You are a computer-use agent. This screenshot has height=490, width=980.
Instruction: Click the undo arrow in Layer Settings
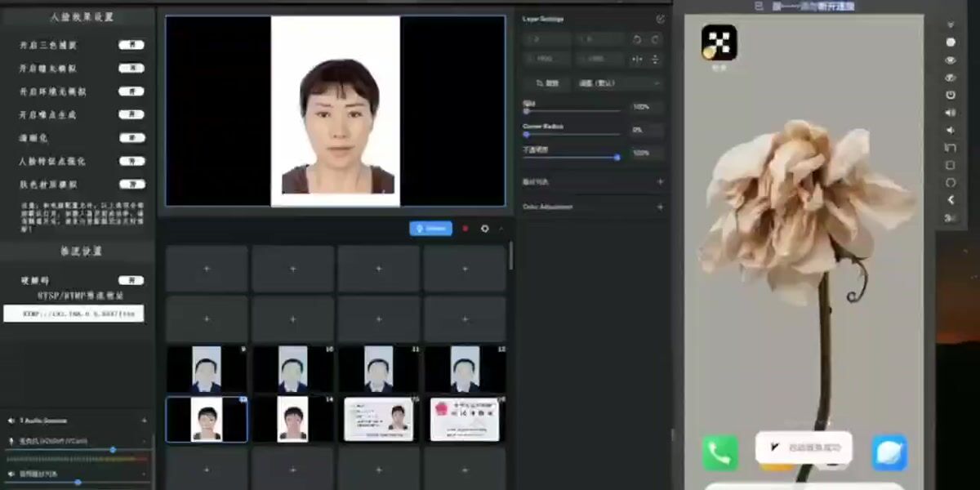pos(638,39)
